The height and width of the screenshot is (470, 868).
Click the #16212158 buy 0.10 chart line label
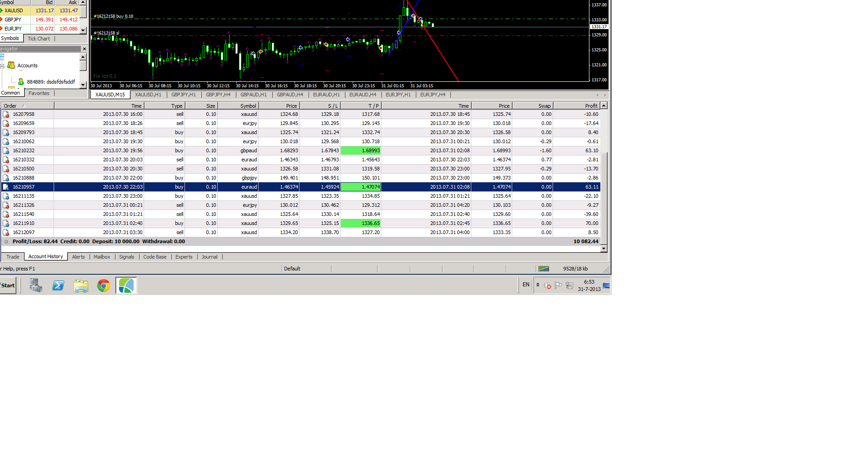click(114, 16)
